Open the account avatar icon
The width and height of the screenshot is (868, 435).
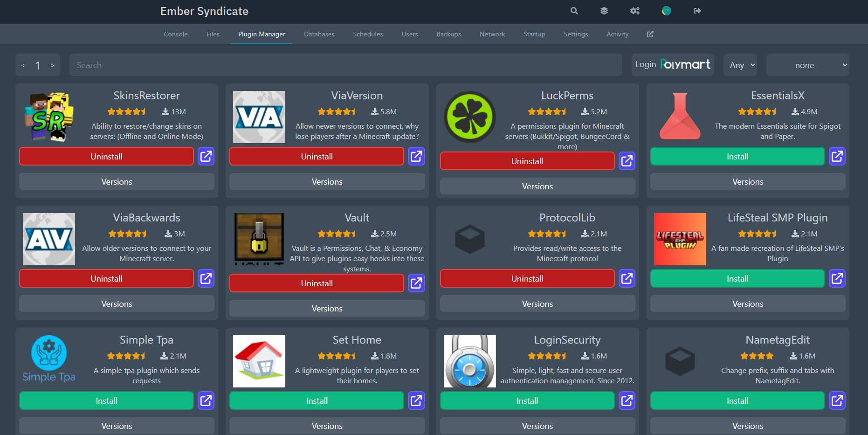pyautogui.click(x=667, y=11)
